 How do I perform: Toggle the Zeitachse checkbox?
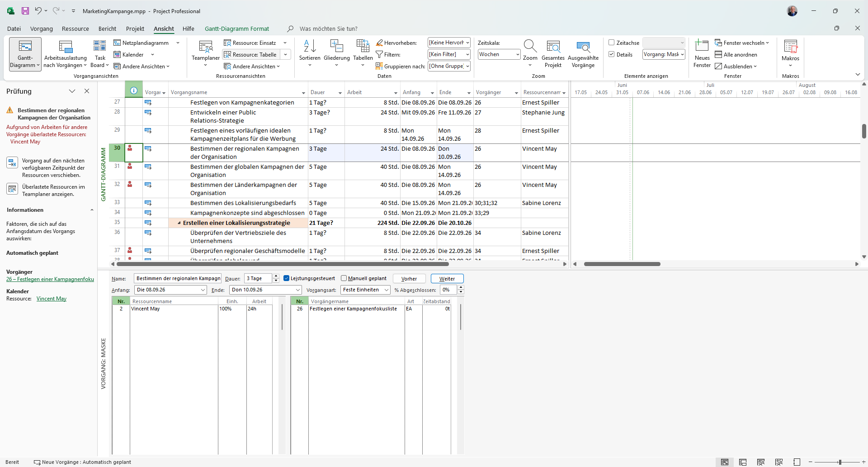(x=612, y=43)
